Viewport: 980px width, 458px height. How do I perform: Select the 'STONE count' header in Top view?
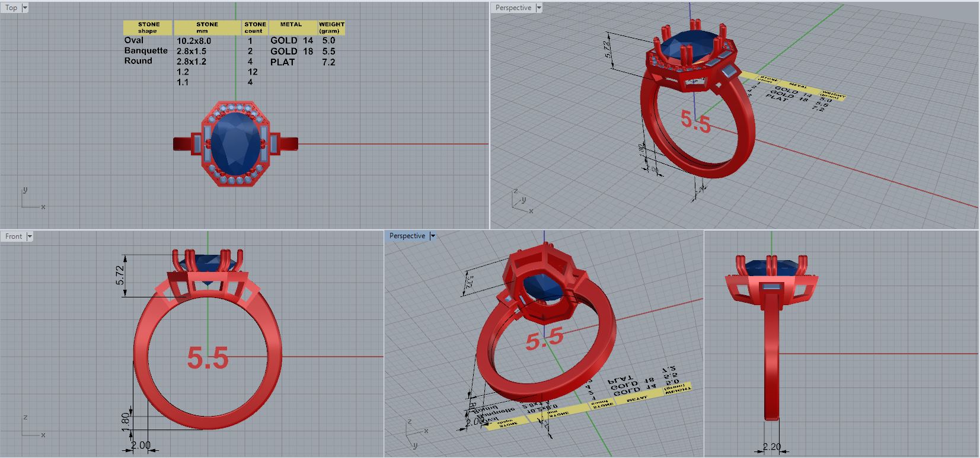point(255,28)
